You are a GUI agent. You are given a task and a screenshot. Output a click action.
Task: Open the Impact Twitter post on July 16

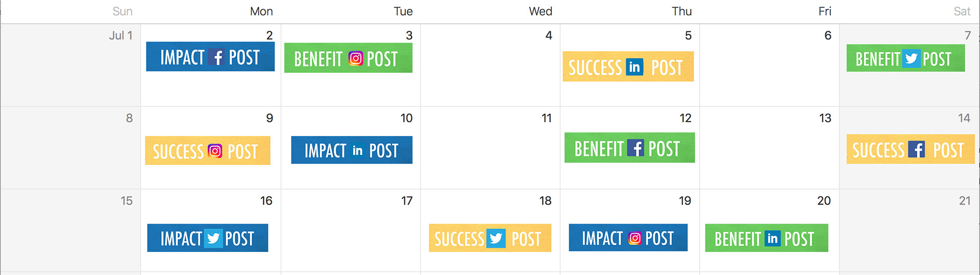tap(208, 238)
